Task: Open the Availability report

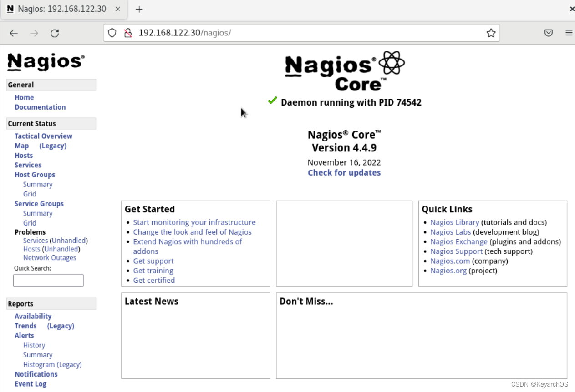Action: [33, 316]
